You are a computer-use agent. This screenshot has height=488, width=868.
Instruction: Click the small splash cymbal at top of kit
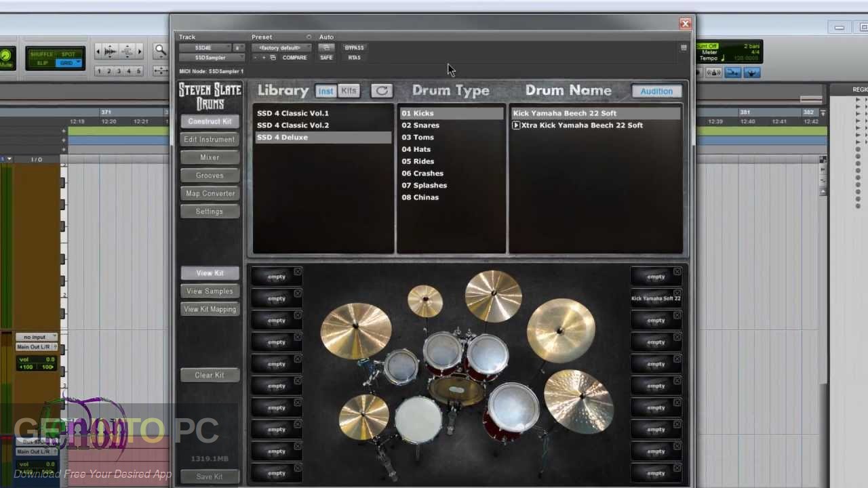click(425, 300)
